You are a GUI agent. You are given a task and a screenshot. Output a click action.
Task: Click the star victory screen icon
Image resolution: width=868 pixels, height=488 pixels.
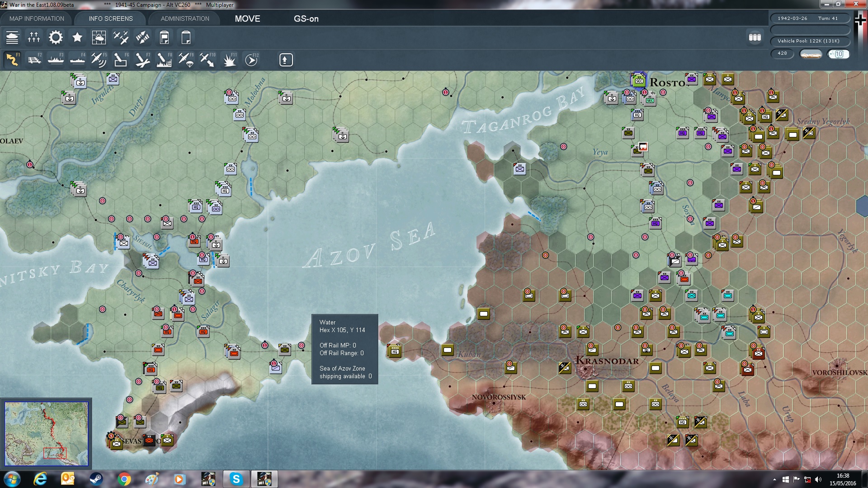(77, 37)
